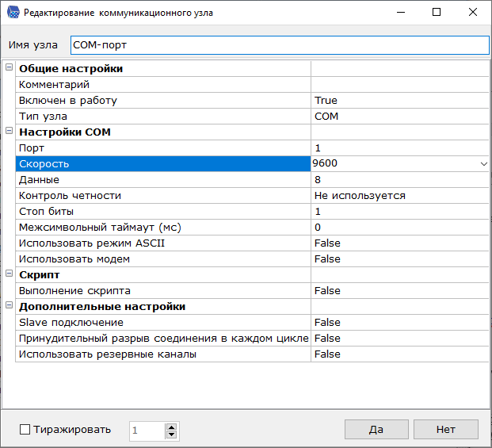Select the Стоп биты property row
The height and width of the screenshot is (448, 492).
(162, 212)
